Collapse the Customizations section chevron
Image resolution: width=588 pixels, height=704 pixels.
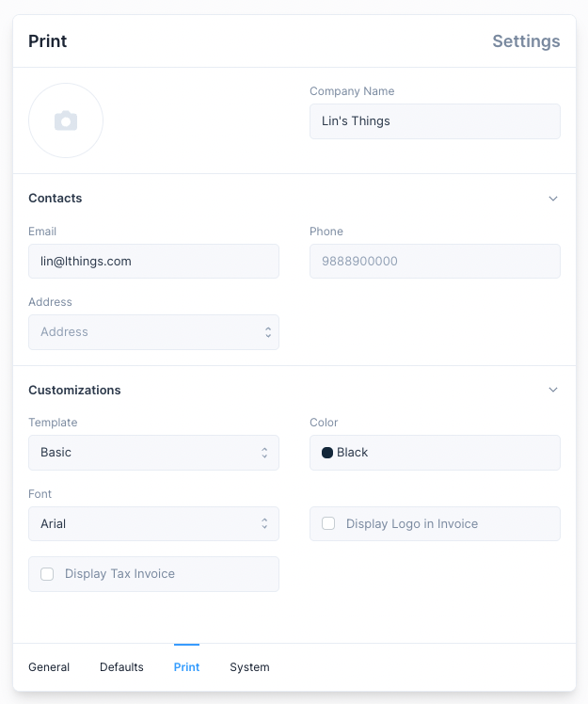coord(553,390)
